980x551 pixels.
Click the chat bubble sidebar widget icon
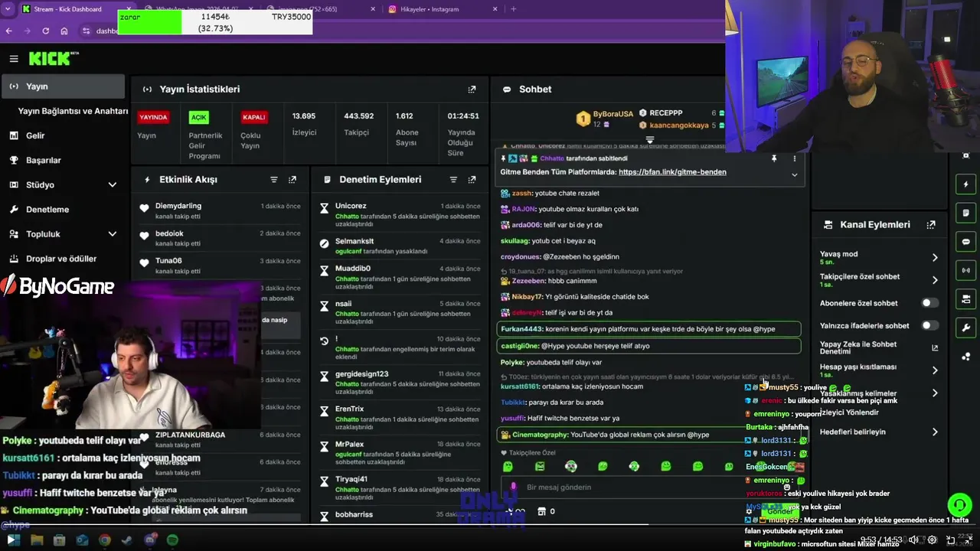(965, 242)
